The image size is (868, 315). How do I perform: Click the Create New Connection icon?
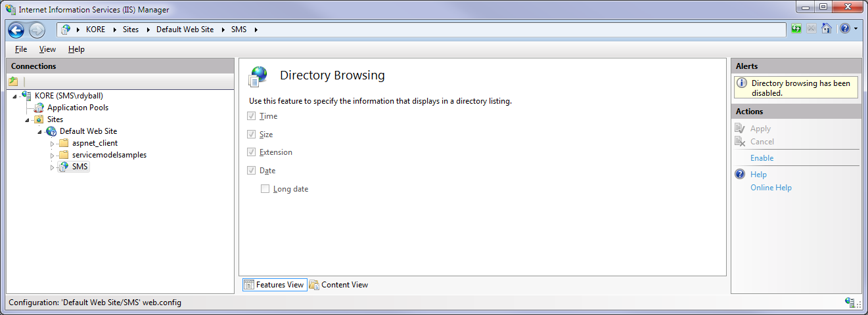pyautogui.click(x=13, y=81)
